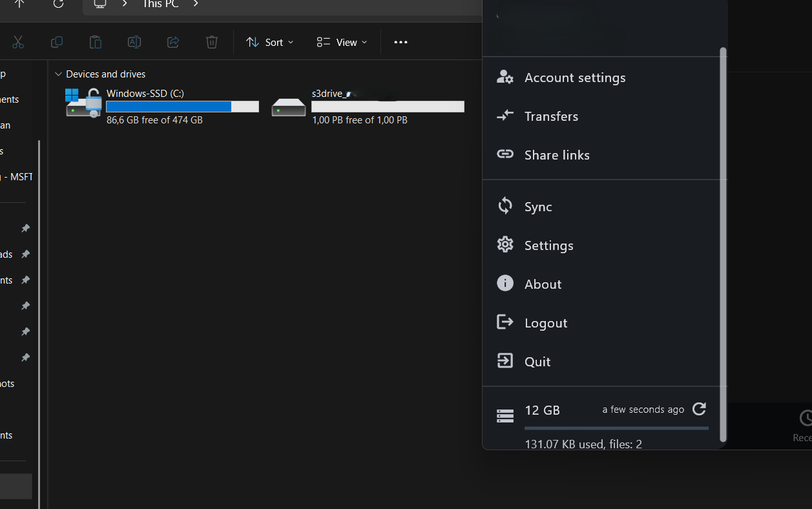Collapse the Devices and drives section

pyautogui.click(x=59, y=74)
